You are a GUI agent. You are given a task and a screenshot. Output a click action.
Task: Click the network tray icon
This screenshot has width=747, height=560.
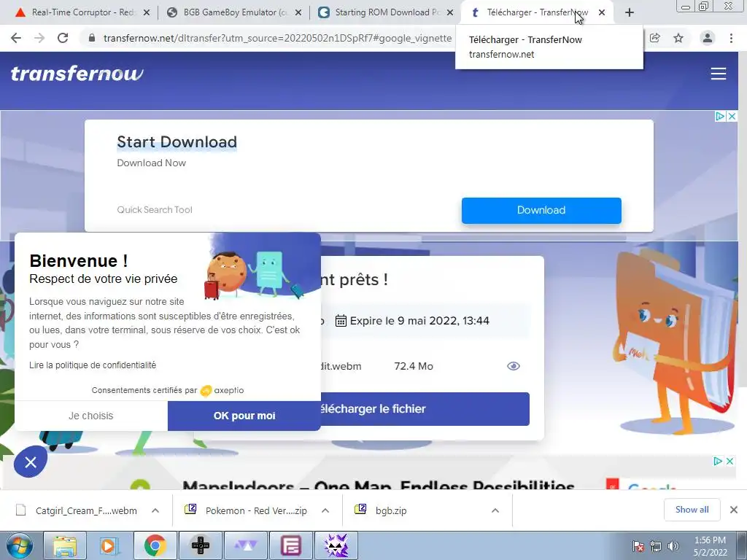(x=656, y=546)
